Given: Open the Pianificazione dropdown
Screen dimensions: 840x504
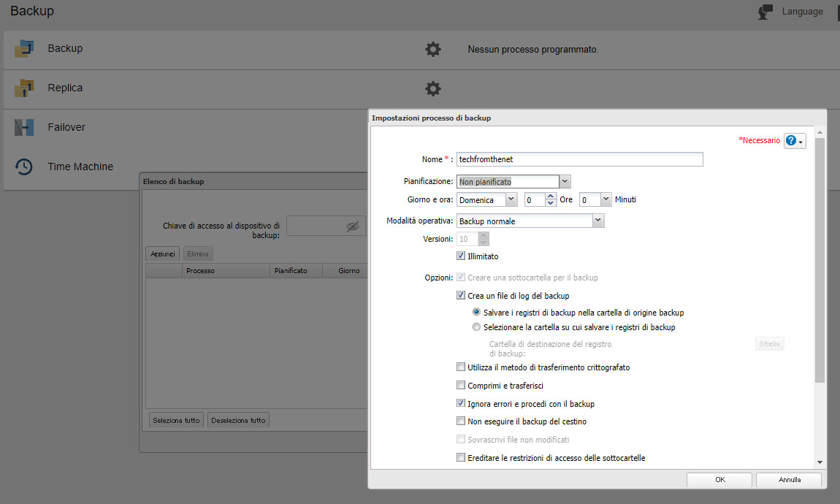Looking at the screenshot, I should click(565, 181).
